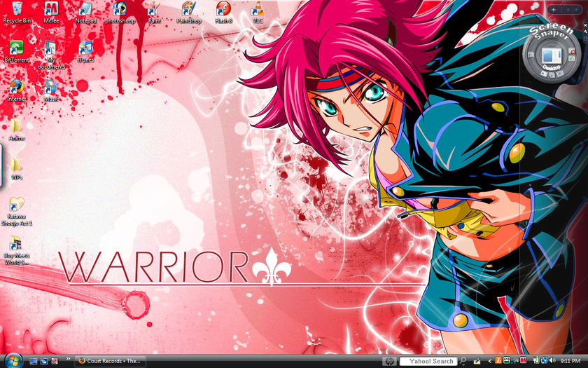Click the 9:11 PM taskbar clock
Image resolution: width=588 pixels, height=368 pixels.
(570, 361)
